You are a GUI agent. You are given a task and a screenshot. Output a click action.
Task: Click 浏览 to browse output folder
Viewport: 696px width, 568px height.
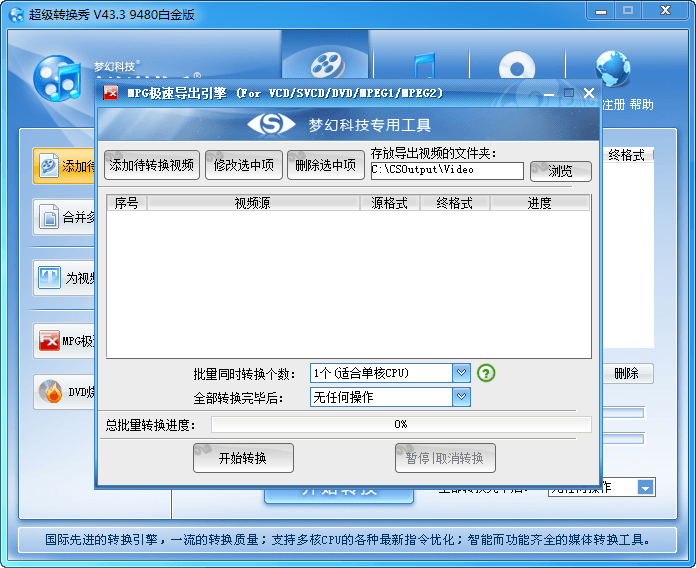coord(560,171)
